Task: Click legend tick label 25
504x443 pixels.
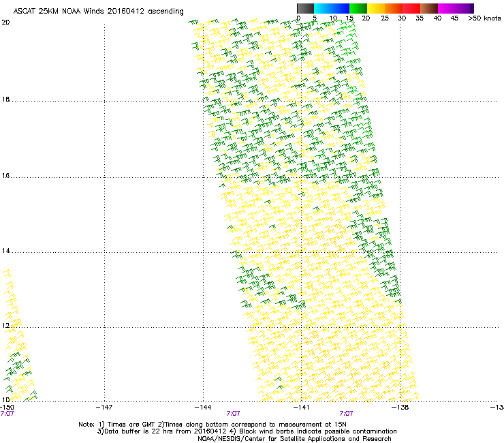Action: tap(385, 18)
